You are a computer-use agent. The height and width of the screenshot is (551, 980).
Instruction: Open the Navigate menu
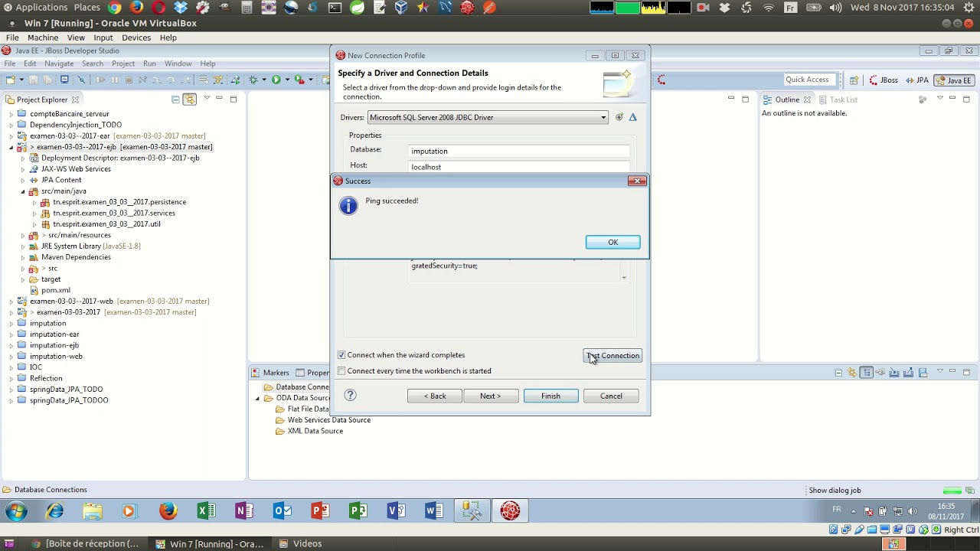59,64
